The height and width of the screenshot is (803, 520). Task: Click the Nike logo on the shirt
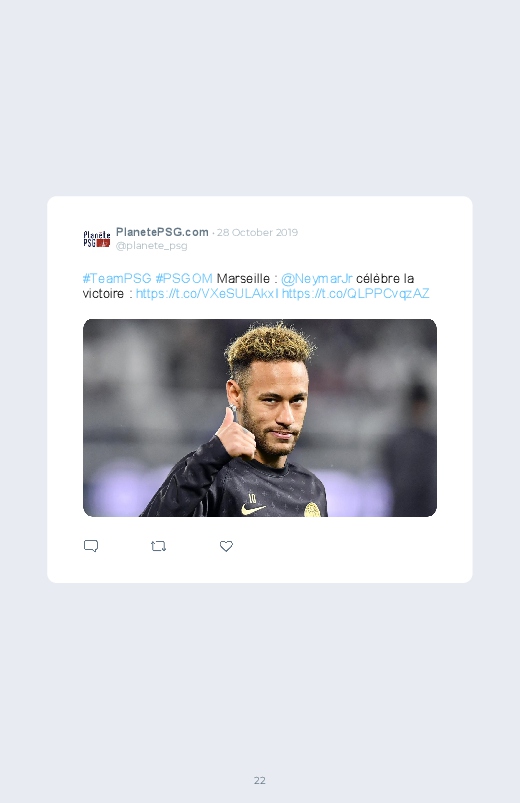[254, 509]
